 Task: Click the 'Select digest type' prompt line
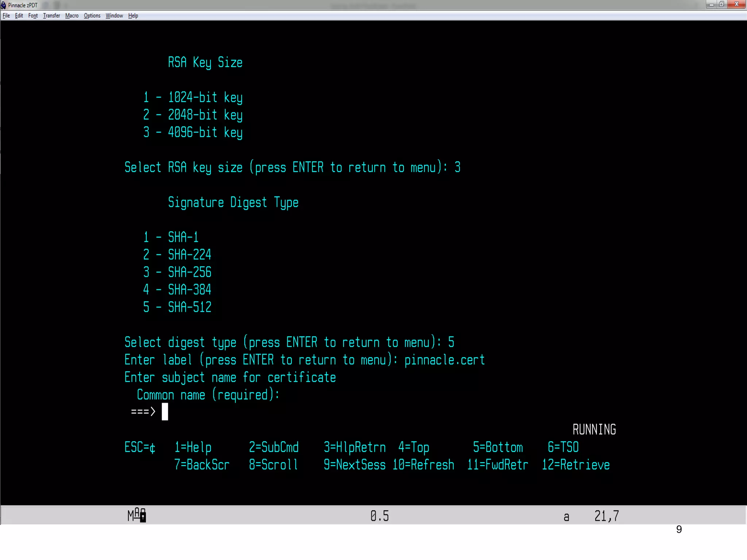pyautogui.click(x=289, y=343)
